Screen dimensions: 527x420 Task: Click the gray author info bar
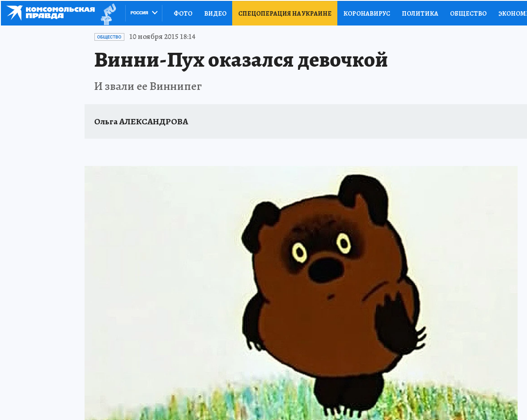[x=306, y=121]
